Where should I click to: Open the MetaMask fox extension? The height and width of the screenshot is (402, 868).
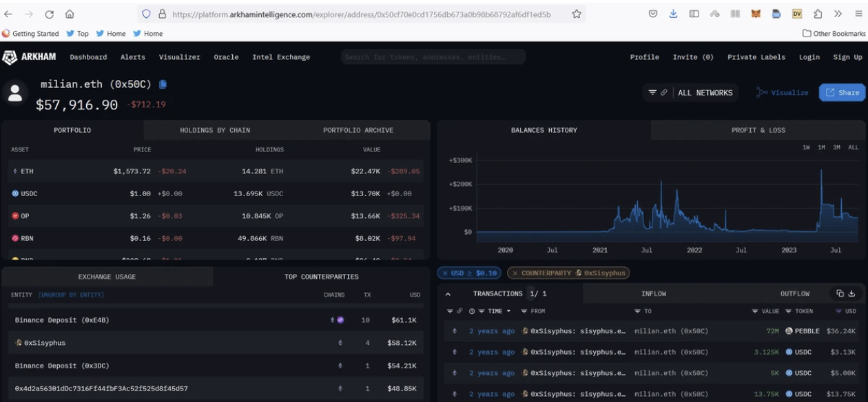[x=756, y=14]
